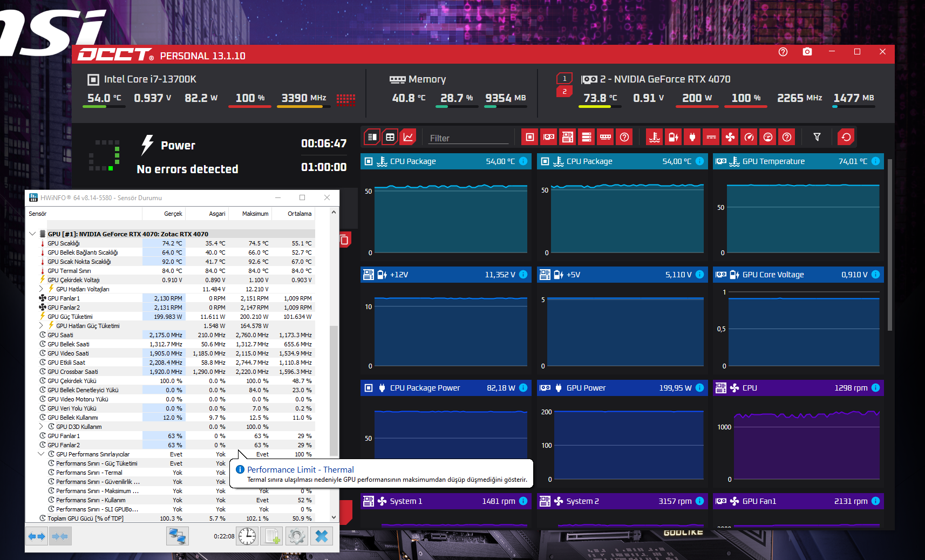Open info for the GPU Temperature card
The width and height of the screenshot is (925, 560).
(875, 161)
